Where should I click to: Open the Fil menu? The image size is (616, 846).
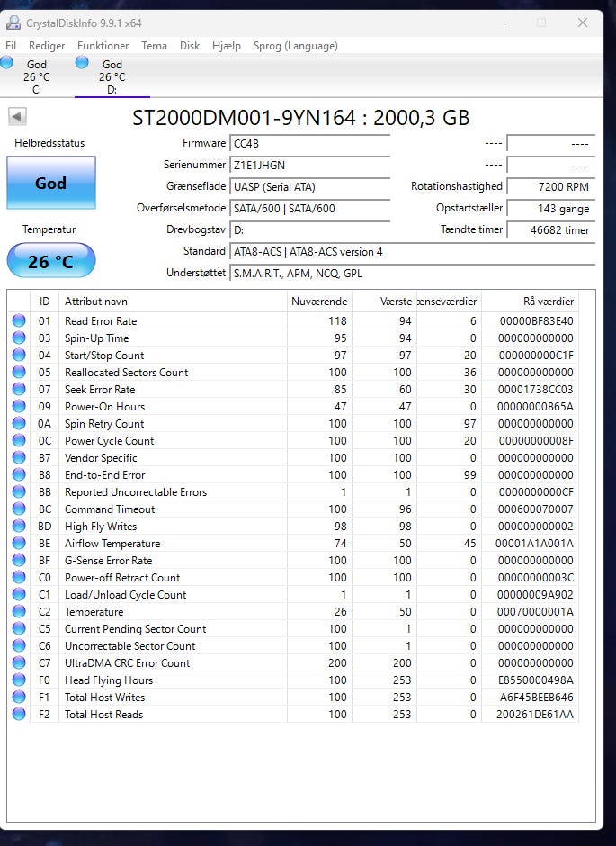[11, 46]
